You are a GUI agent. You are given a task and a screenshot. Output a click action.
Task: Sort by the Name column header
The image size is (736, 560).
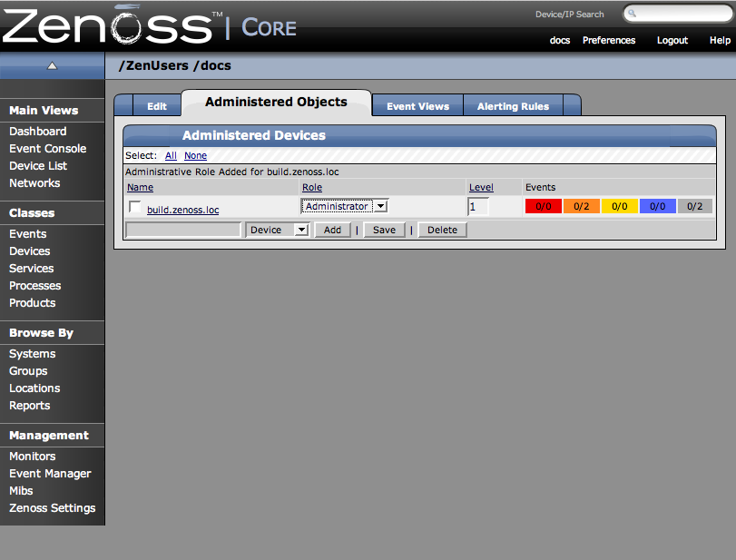pos(140,187)
